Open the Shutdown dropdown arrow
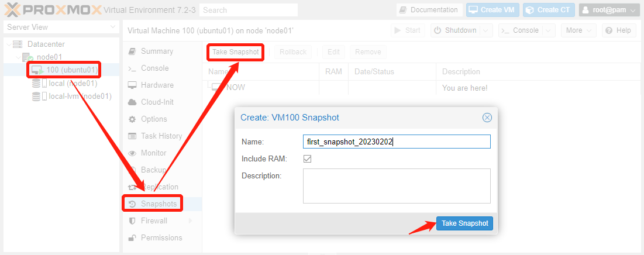The width and height of the screenshot is (644, 255). [x=486, y=30]
